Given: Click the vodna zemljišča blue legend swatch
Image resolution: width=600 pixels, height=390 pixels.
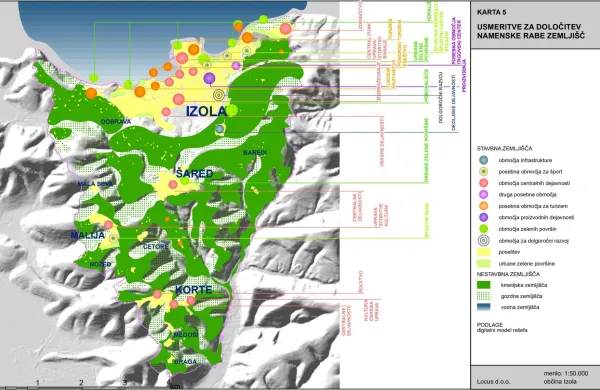Looking at the screenshot, I should pyautogui.click(x=484, y=307).
